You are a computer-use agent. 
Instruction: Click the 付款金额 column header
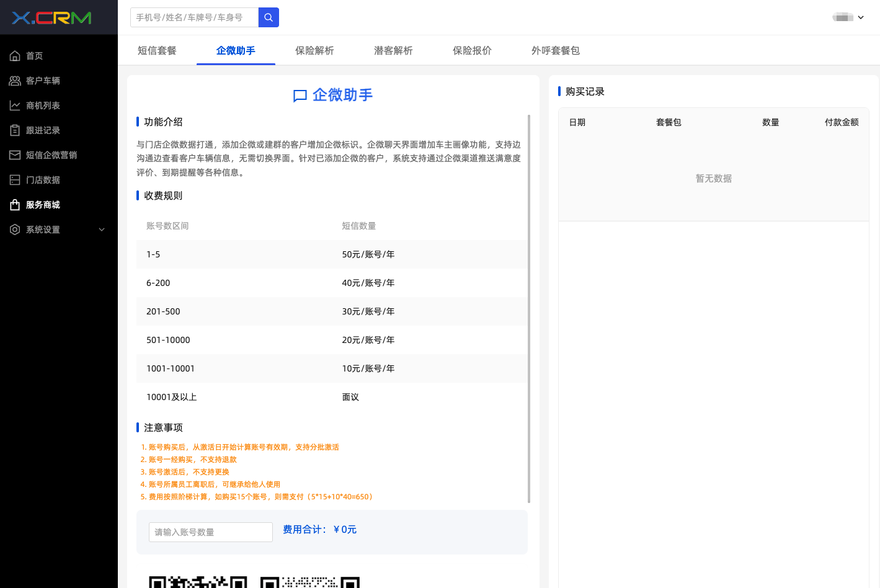tap(842, 122)
